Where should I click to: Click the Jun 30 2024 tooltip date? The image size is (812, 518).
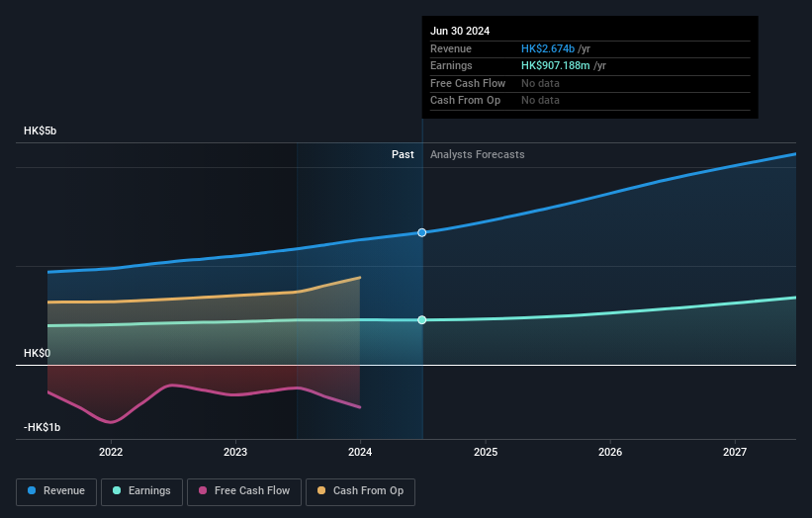(x=460, y=31)
